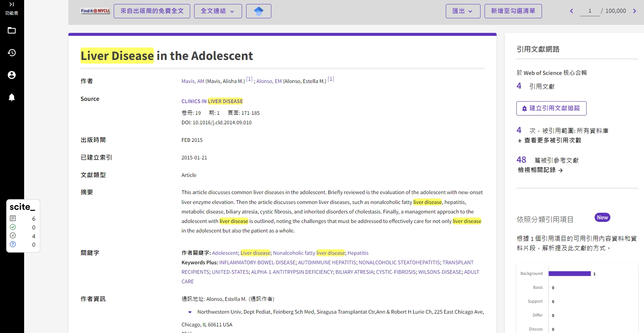The width and height of the screenshot is (644, 333).
Task: Click Keywords Plus CYSTIC-FIBROSIS
Action: point(396,272)
